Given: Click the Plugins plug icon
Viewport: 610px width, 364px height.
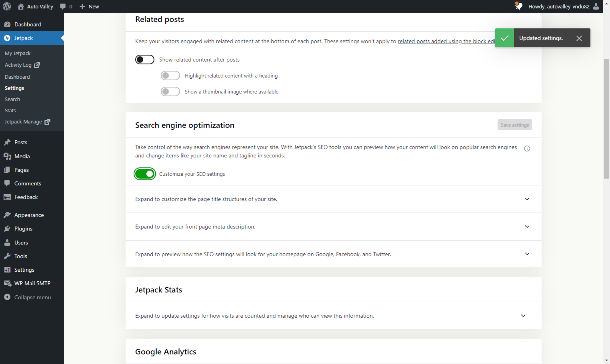Looking at the screenshot, I should (7, 229).
